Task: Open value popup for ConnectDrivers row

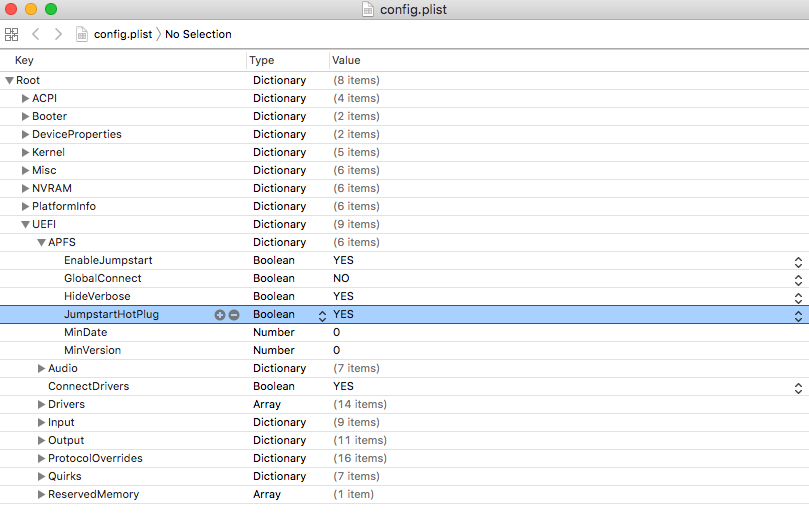Action: click(x=798, y=388)
